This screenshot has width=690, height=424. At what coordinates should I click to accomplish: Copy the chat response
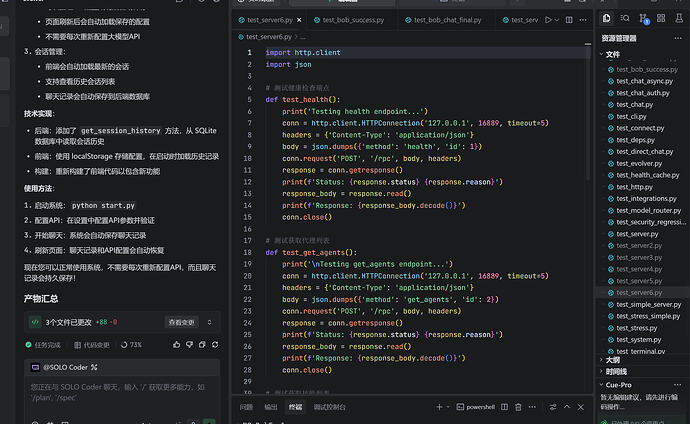(x=202, y=345)
